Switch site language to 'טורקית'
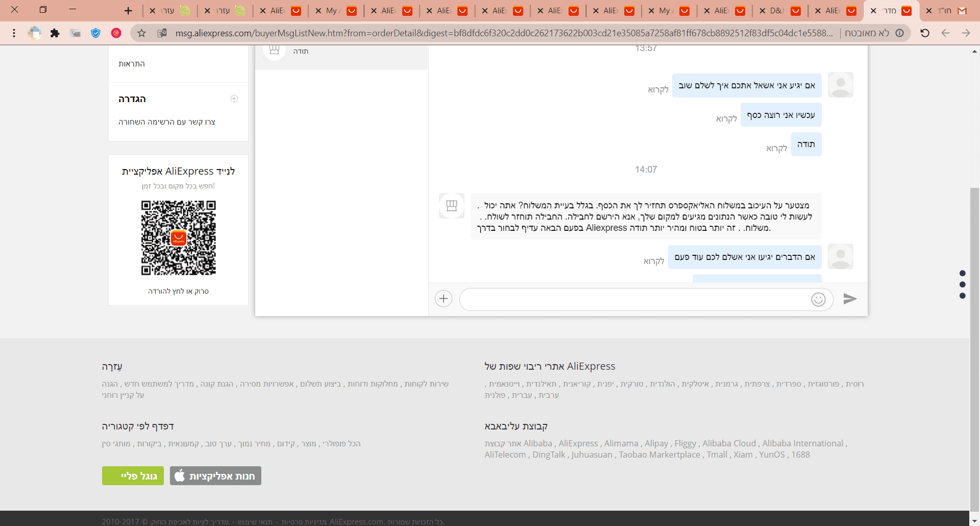This screenshot has height=526, width=980. pos(632,384)
